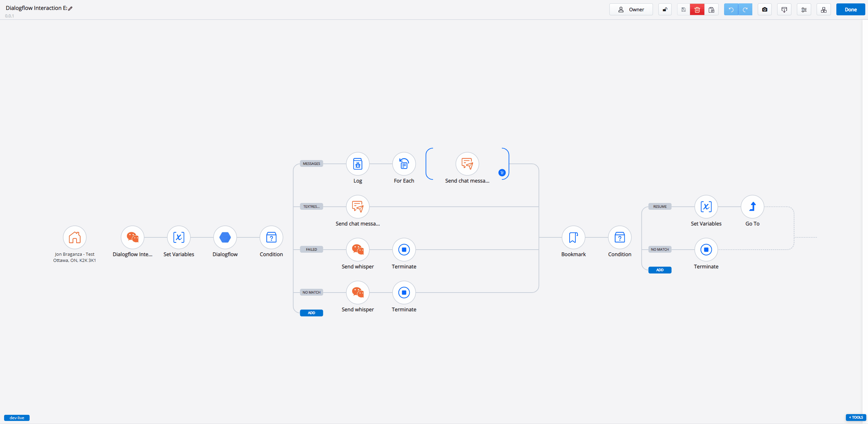Select the Condition node after Dialogflow

[x=271, y=237]
